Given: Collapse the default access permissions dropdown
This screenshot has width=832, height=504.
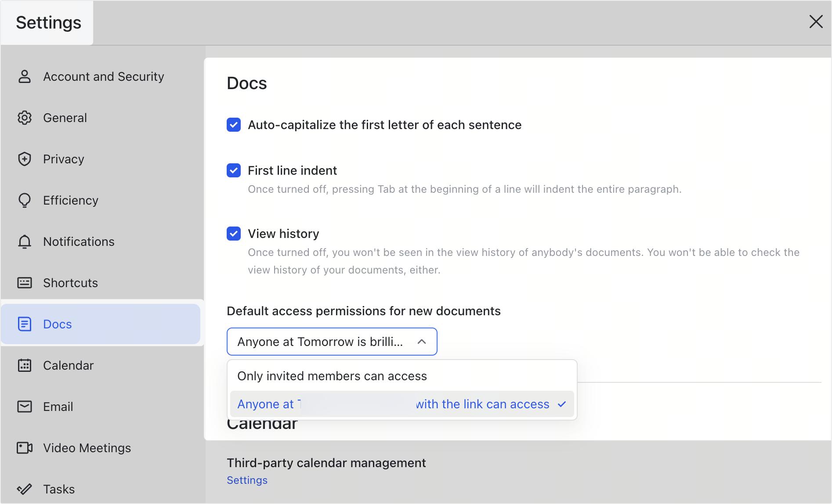Looking at the screenshot, I should pyautogui.click(x=422, y=341).
